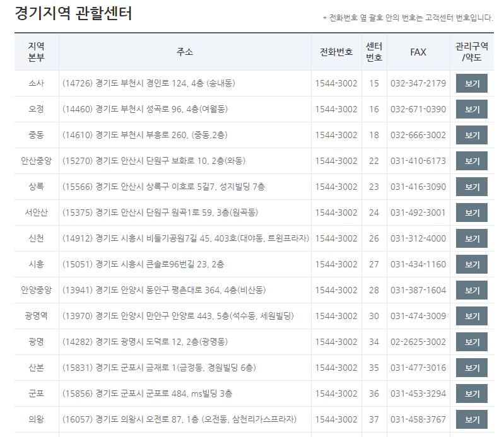Image resolution: width=504 pixels, height=437 pixels.
Task: Select 광명역 region name cell
Action: click(x=37, y=316)
